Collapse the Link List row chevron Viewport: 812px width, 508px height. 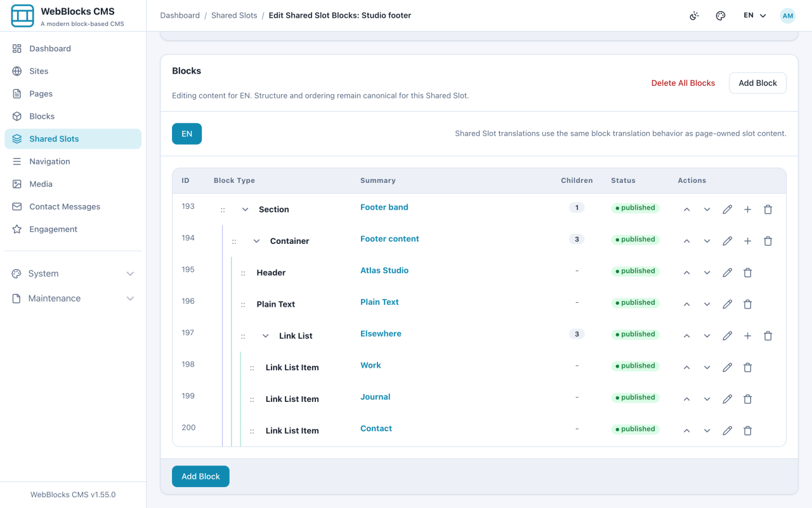click(265, 336)
